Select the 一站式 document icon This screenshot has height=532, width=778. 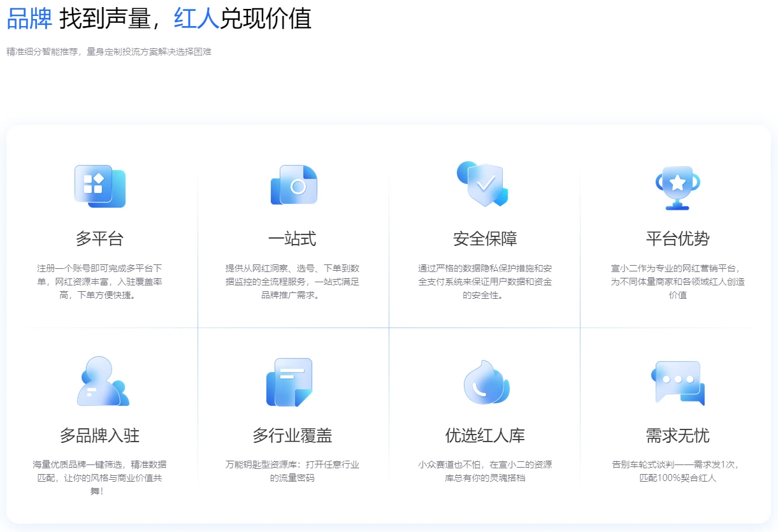(x=293, y=185)
